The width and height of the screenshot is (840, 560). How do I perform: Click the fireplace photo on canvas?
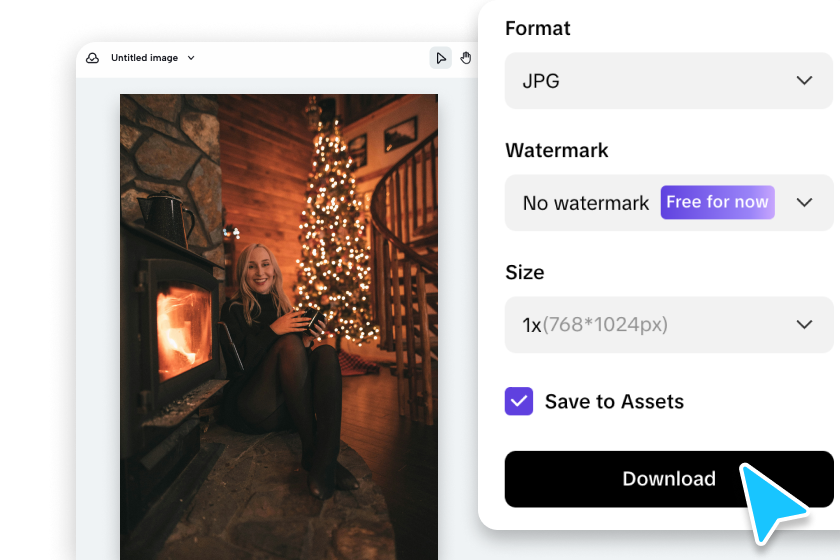point(279,327)
